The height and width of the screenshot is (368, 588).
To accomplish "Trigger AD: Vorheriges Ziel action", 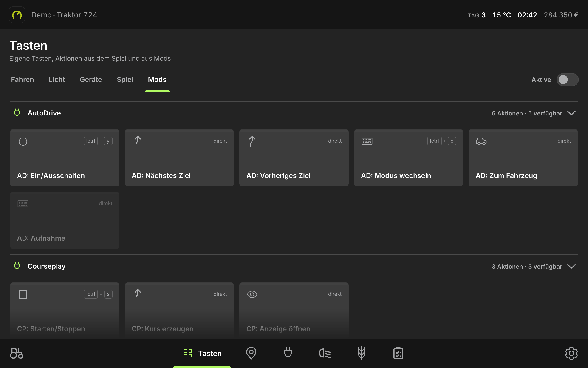I will point(294,158).
